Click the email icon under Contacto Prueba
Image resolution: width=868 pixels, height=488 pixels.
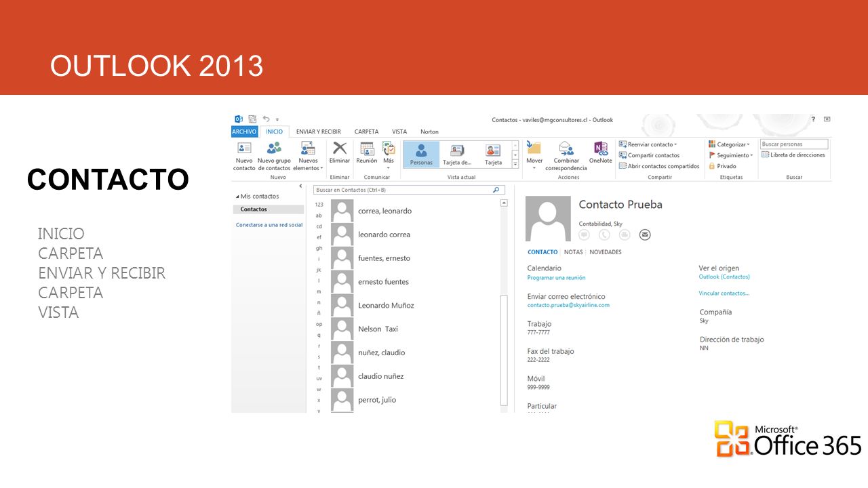pyautogui.click(x=645, y=235)
